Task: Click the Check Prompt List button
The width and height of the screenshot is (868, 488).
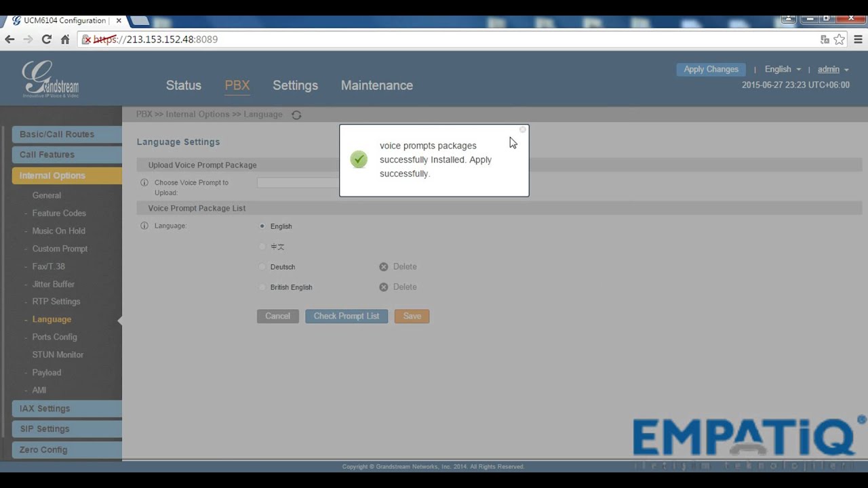Action: click(x=347, y=317)
